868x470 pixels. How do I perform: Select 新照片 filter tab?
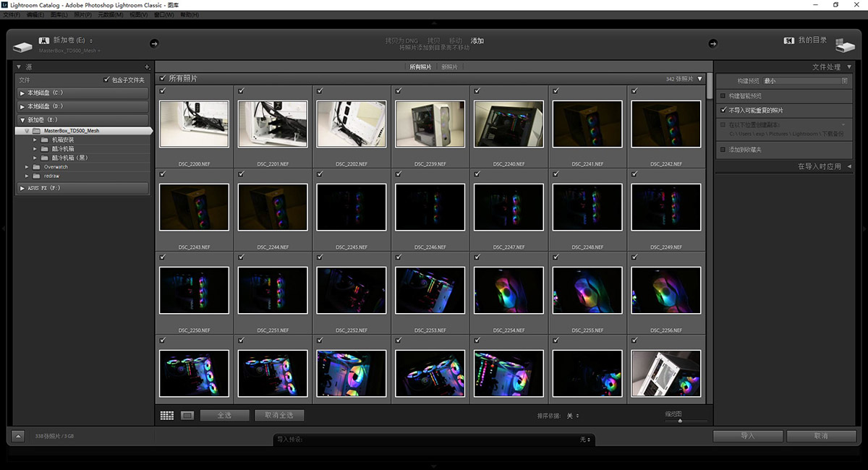pos(450,67)
